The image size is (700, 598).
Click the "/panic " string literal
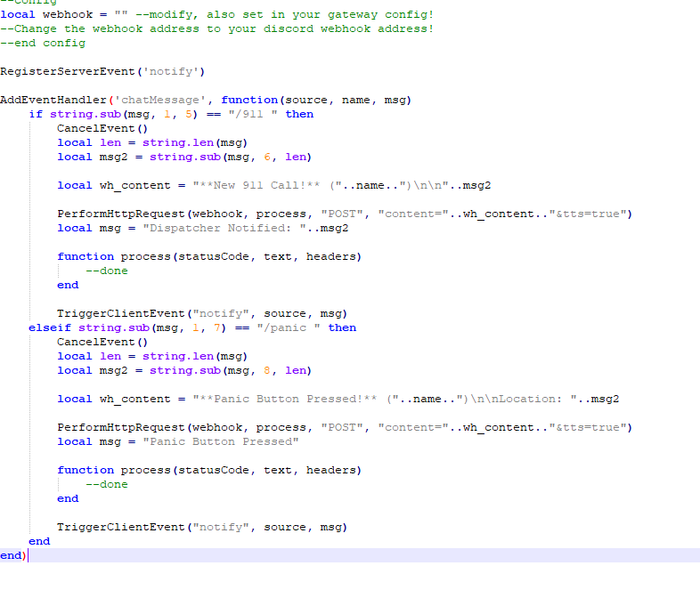[x=289, y=328]
